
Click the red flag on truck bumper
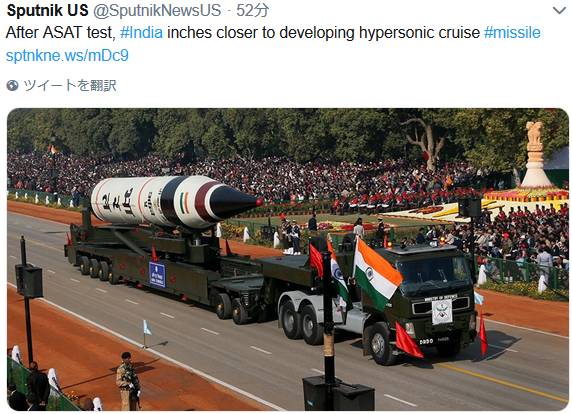(407, 341)
